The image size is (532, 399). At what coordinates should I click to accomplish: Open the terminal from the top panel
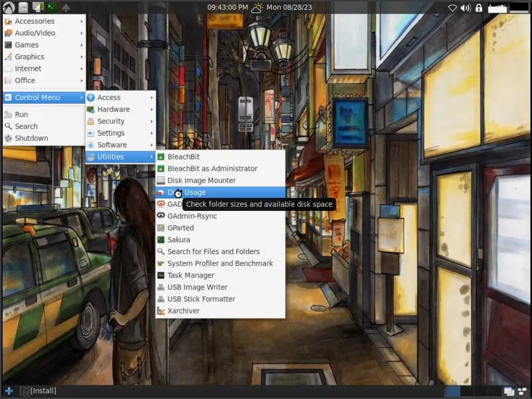tap(51, 7)
